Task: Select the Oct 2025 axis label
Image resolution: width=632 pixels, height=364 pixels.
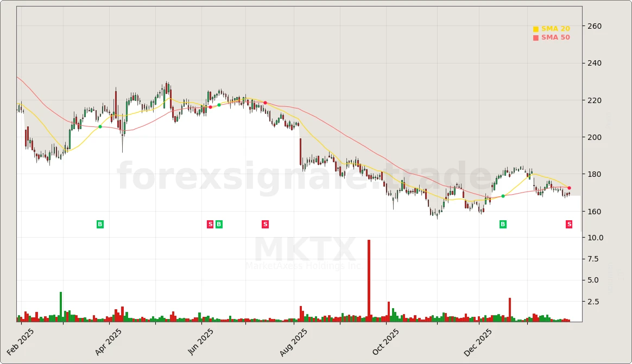Action: coord(386,339)
